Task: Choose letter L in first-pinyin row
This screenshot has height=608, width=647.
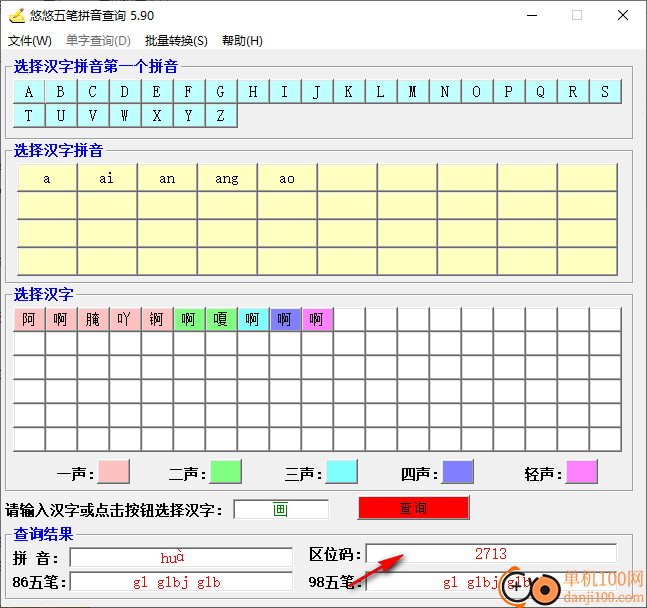Action: (x=381, y=91)
